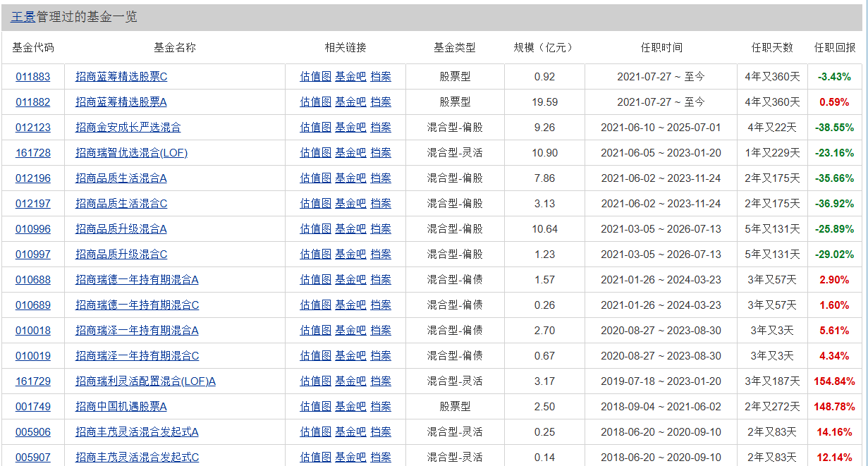Open 招商品质升级混合C fund page
868x466 pixels.
[121, 255]
